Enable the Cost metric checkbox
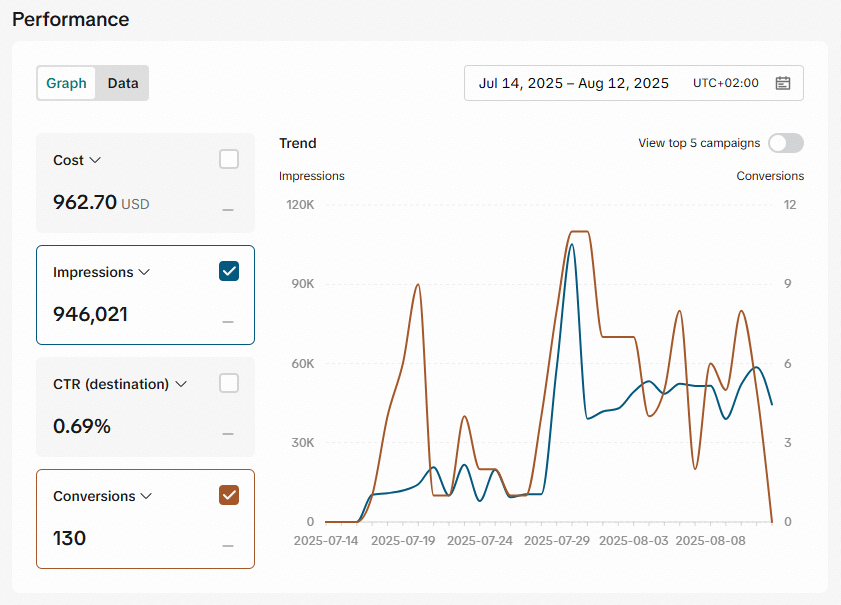The width and height of the screenshot is (841, 605). click(229, 159)
